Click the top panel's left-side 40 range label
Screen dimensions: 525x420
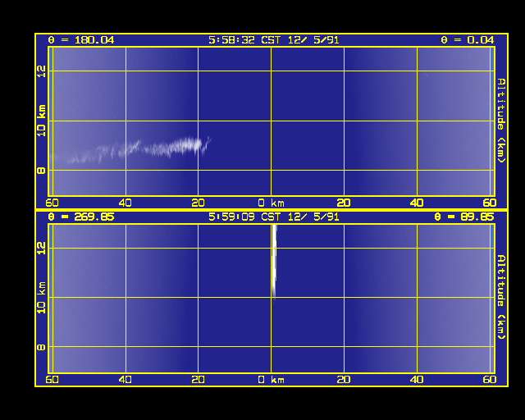point(125,203)
